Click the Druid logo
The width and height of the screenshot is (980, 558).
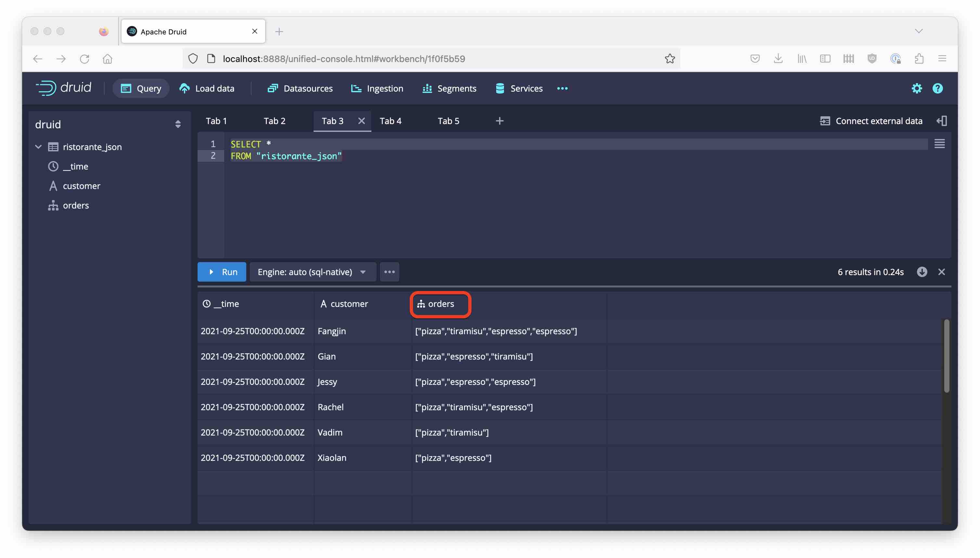click(x=64, y=88)
